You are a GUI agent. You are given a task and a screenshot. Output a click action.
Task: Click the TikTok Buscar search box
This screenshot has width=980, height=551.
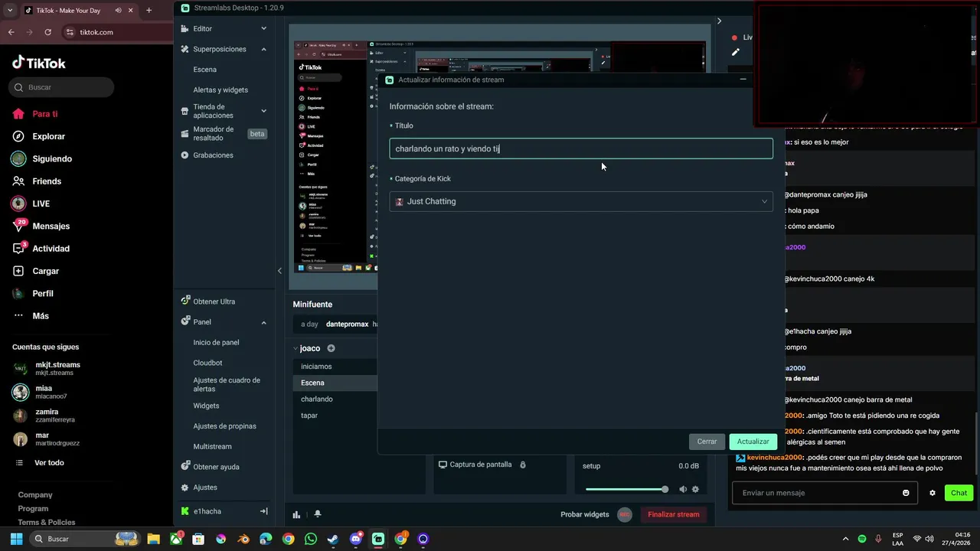61,87
